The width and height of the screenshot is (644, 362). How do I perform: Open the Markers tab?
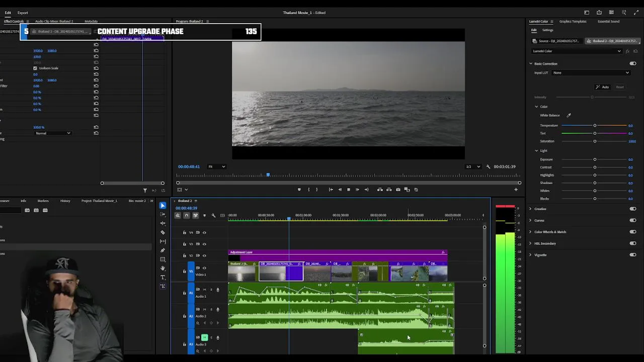click(43, 201)
